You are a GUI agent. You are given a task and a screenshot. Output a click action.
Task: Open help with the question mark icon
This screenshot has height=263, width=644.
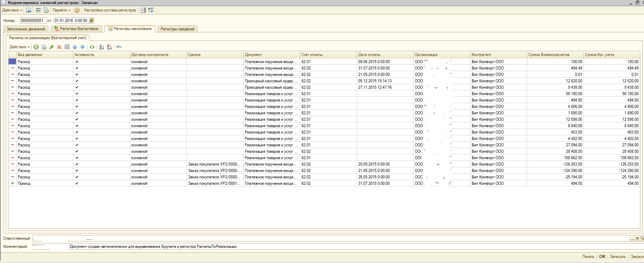pyautogui.click(x=77, y=10)
